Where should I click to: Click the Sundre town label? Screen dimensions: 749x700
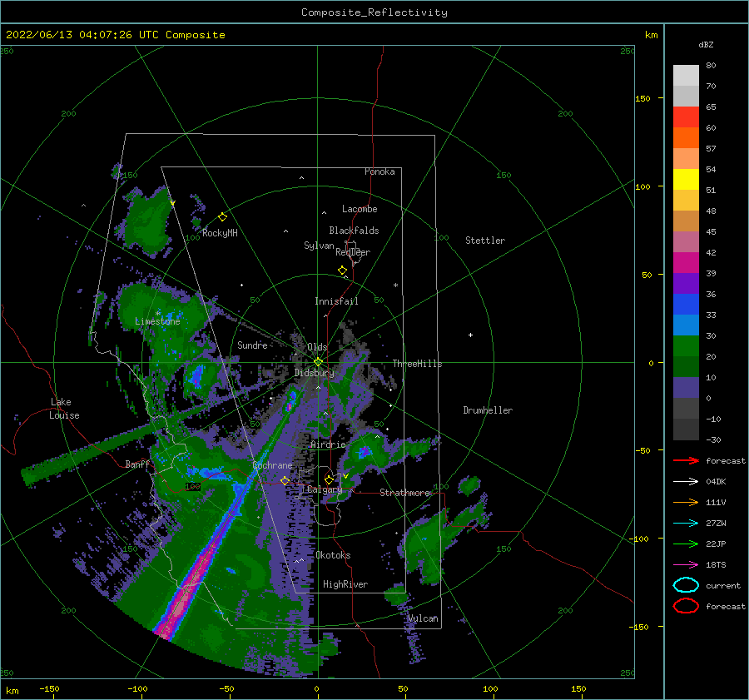tap(252, 345)
